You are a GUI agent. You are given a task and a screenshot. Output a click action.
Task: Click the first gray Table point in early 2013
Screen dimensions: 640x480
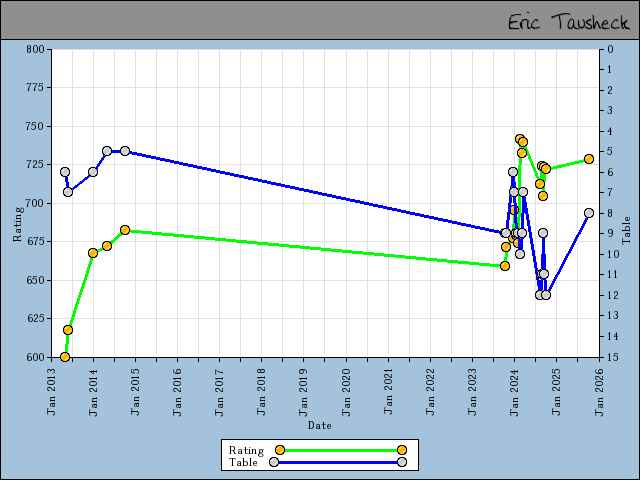[x=65, y=172]
